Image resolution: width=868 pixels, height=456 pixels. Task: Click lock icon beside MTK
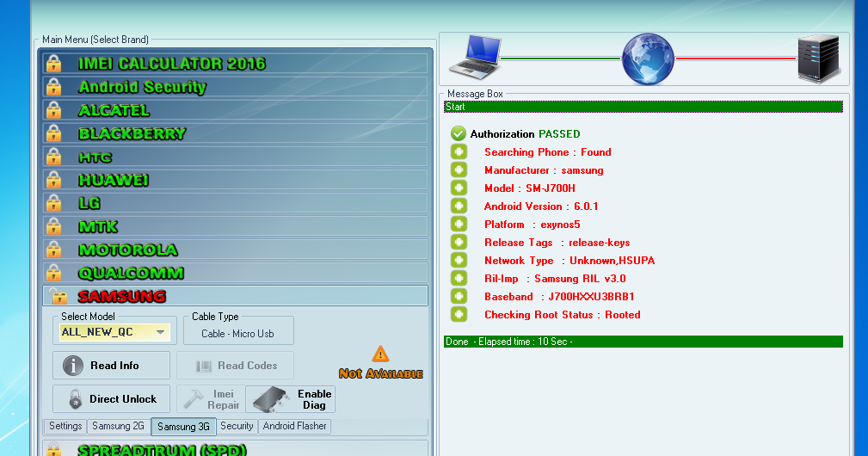(53, 226)
